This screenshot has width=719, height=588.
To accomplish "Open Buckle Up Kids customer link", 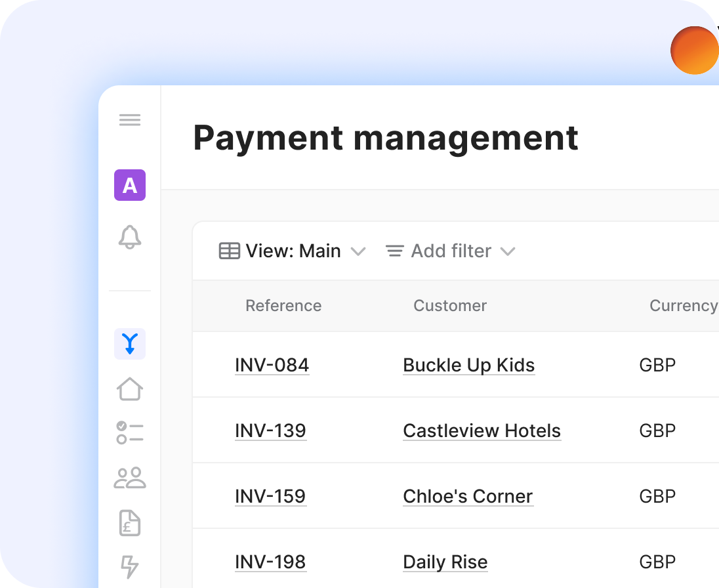I will coord(468,365).
